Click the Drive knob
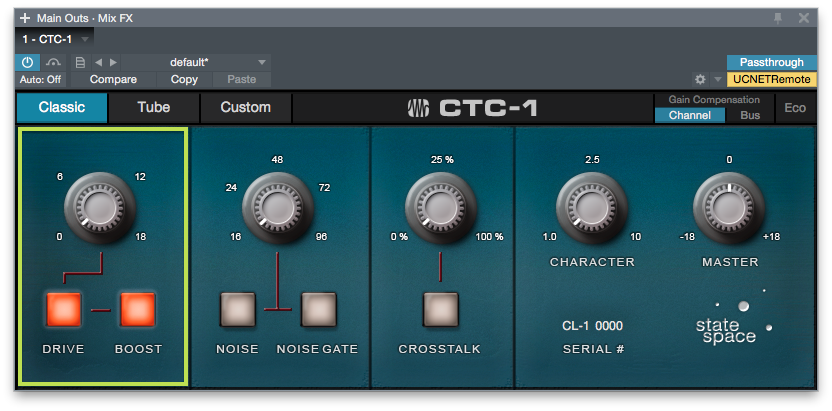This screenshot has height=411, width=832. (x=100, y=208)
